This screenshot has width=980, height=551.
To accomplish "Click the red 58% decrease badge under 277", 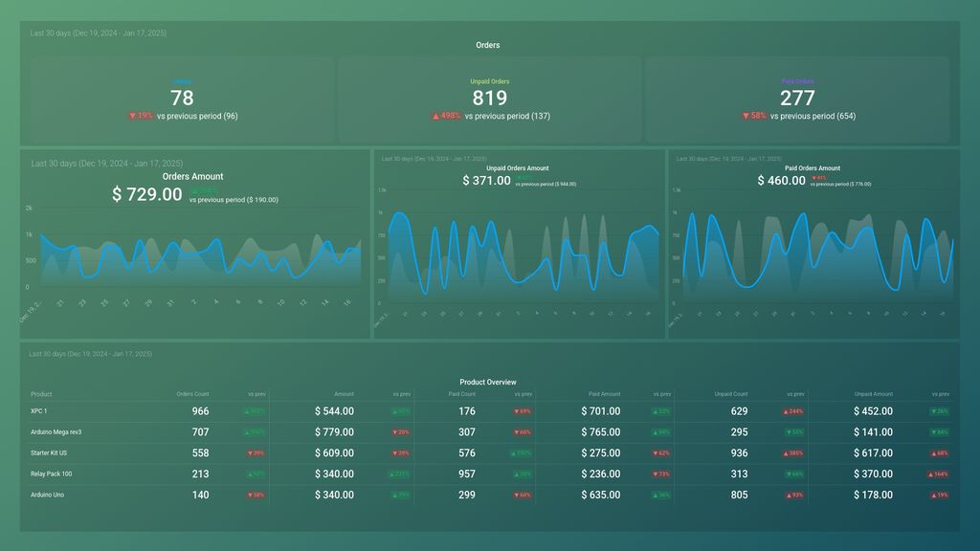I will [x=754, y=116].
